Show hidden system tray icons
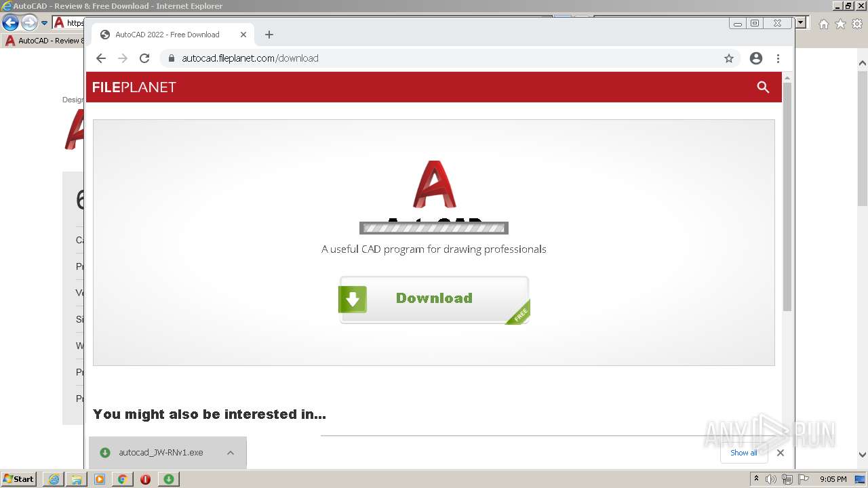Image resolution: width=868 pixels, height=488 pixels. 756,479
